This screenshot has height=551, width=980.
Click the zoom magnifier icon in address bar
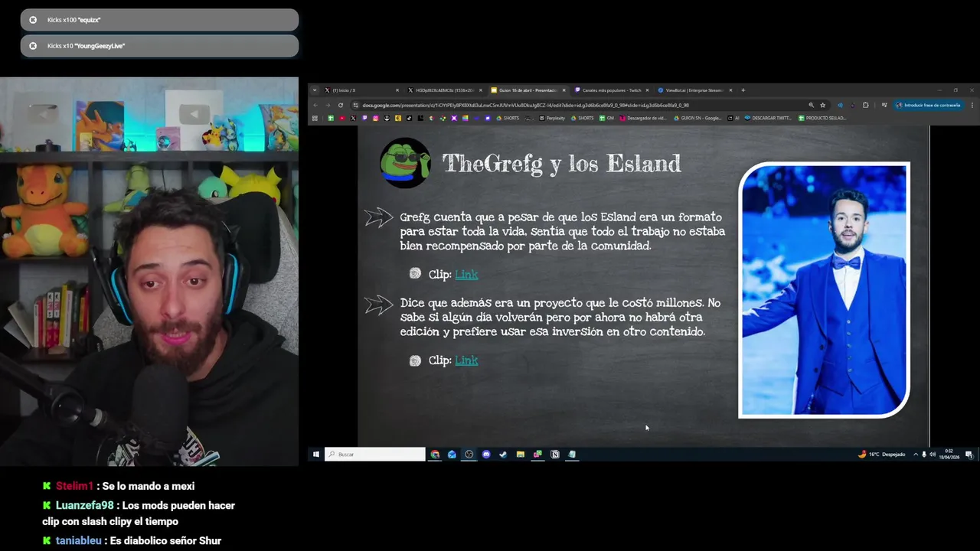pyautogui.click(x=812, y=105)
